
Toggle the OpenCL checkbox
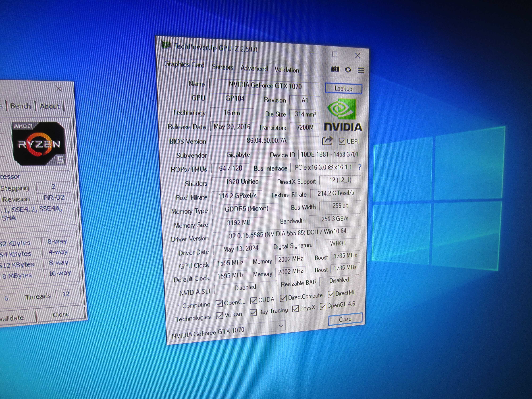(x=219, y=304)
